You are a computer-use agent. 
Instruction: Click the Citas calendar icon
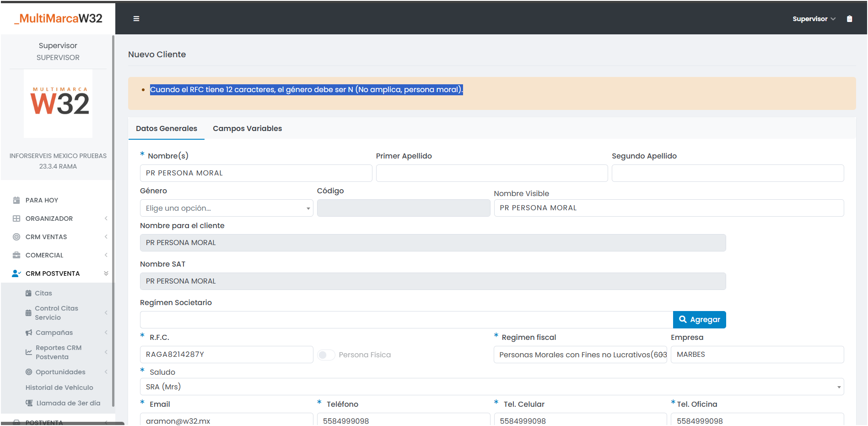[x=28, y=293]
